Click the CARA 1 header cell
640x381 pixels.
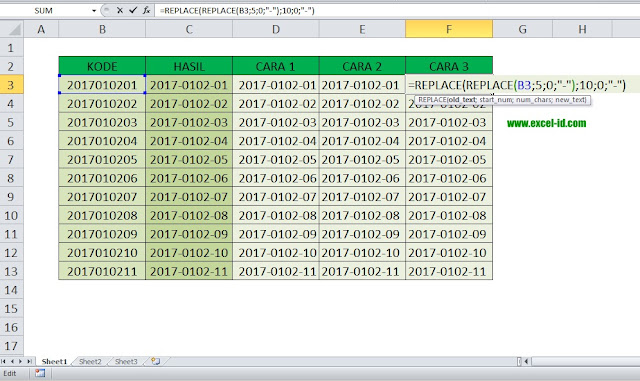[276, 66]
